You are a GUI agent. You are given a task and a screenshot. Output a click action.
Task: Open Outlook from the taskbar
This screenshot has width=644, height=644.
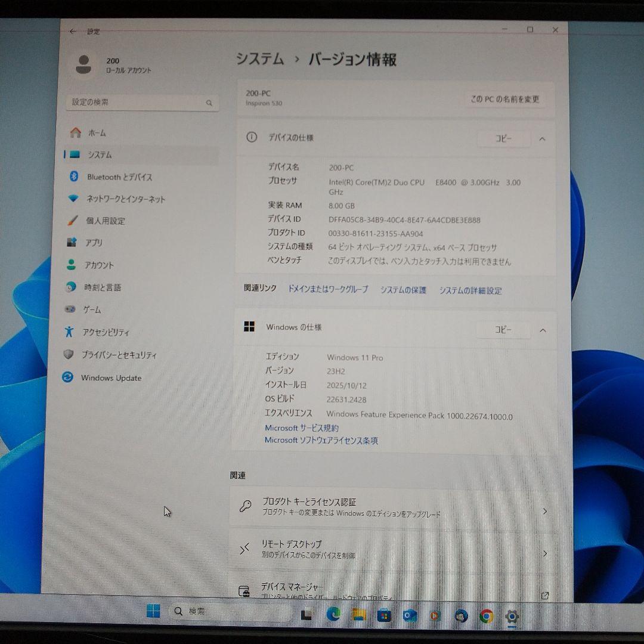(x=410, y=615)
